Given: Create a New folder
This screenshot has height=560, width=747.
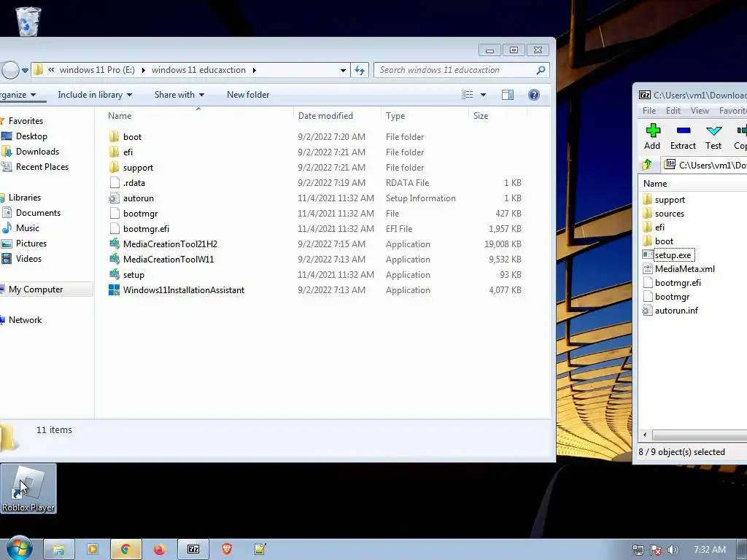Looking at the screenshot, I should tap(248, 95).
